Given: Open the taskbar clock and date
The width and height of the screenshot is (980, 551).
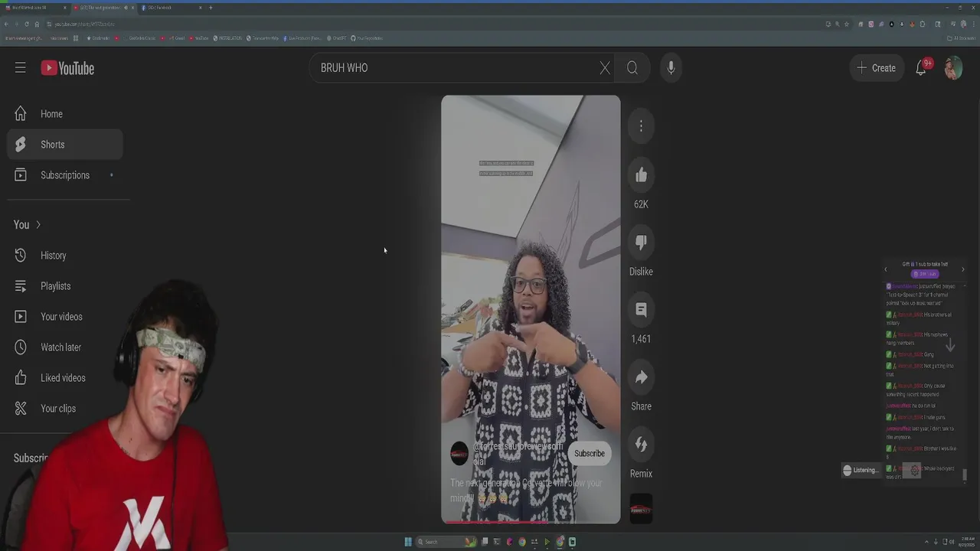Looking at the screenshot, I should (968, 542).
